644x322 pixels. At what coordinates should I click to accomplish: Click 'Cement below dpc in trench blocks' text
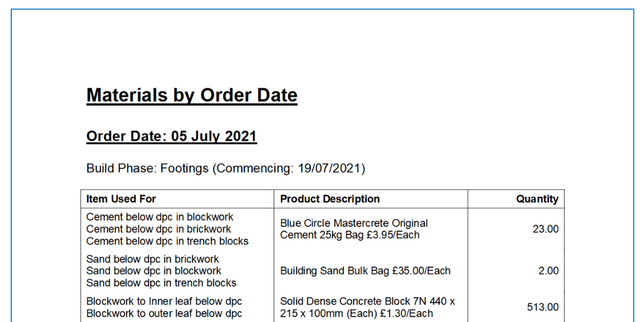(167, 241)
